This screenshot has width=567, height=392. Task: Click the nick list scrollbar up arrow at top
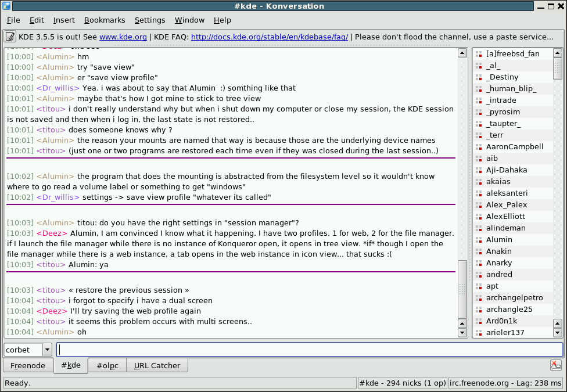[558, 53]
